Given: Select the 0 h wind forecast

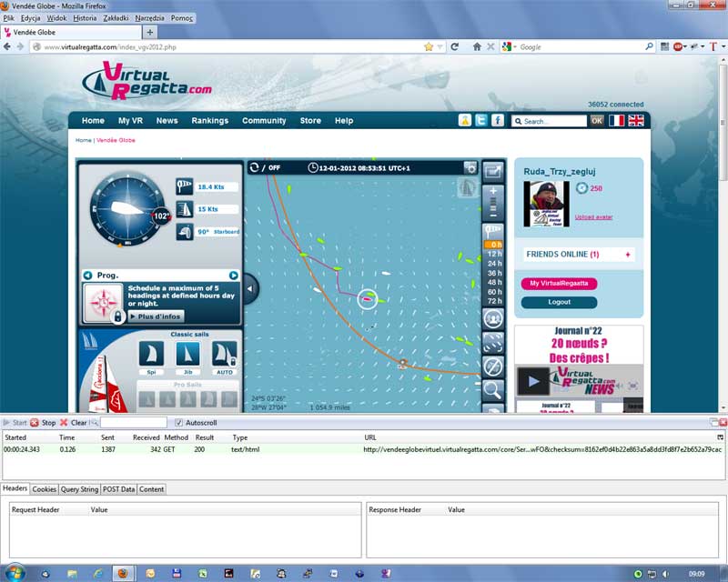Looking at the screenshot, I should coord(493,244).
